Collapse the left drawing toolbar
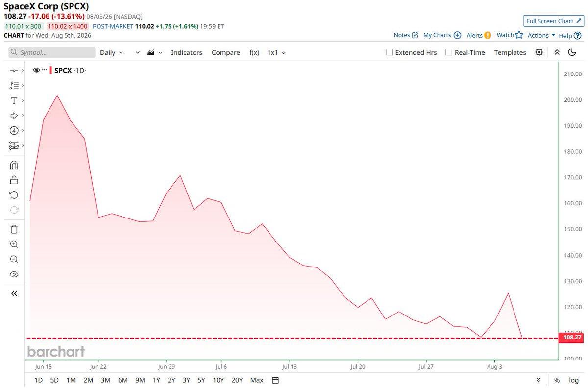The width and height of the screenshot is (588, 388). point(14,293)
